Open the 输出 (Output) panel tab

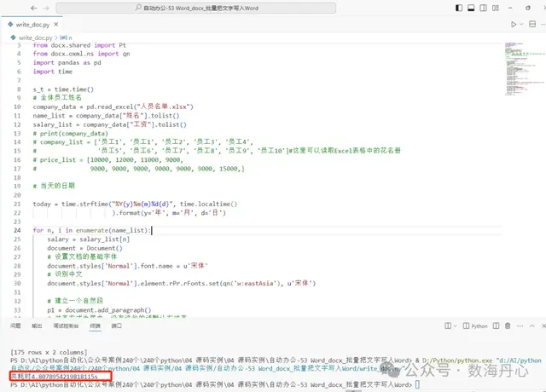[37, 326]
